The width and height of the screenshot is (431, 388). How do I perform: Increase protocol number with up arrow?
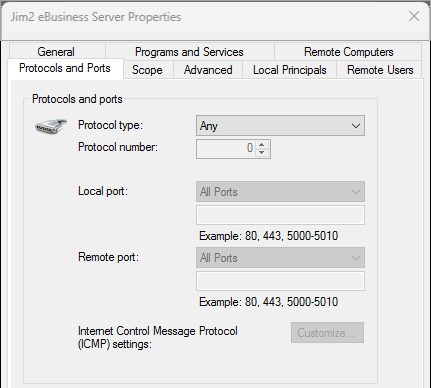pos(262,145)
